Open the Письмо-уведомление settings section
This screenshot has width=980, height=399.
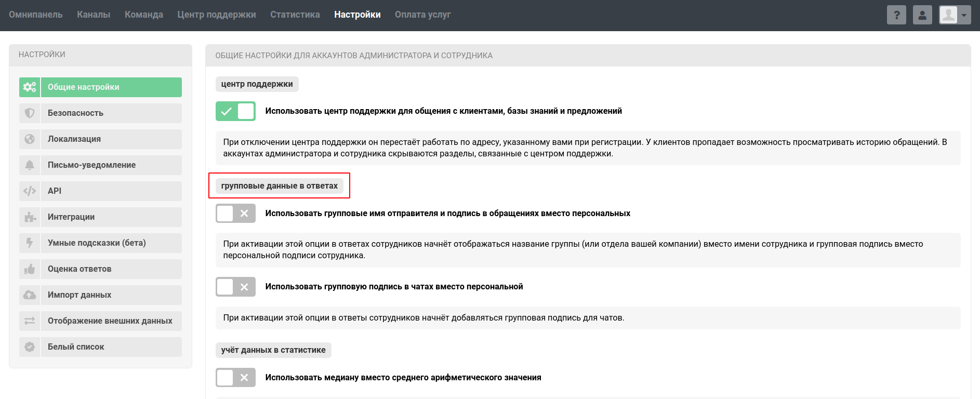tap(100, 165)
